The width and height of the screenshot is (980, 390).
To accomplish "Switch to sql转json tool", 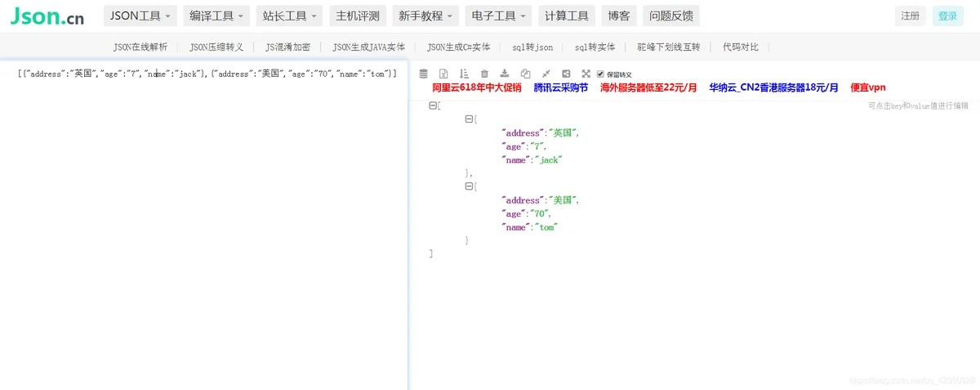I will 532,47.
